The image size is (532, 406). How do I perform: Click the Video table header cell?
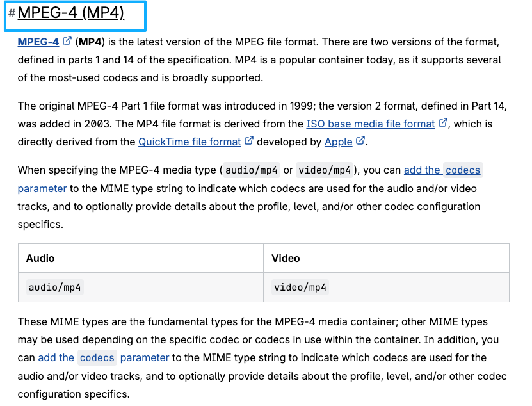pyautogui.click(x=386, y=258)
